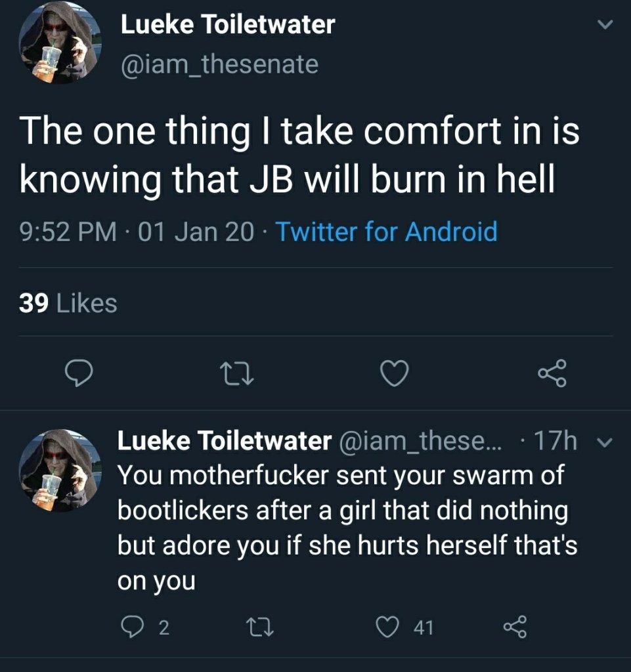Tap Lueke Toiletwater name in header
The height and width of the screenshot is (672, 631).
227,26
